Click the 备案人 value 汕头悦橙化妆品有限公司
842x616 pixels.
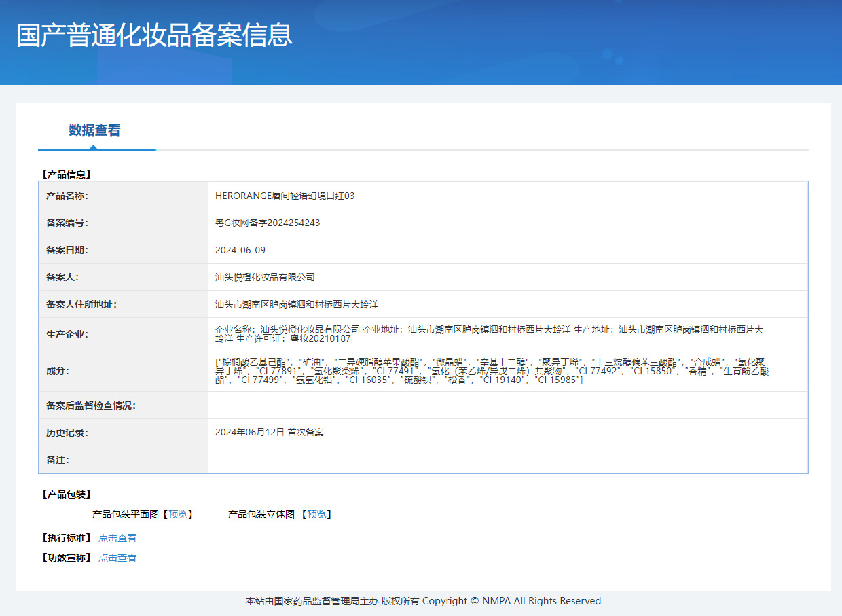(x=265, y=277)
